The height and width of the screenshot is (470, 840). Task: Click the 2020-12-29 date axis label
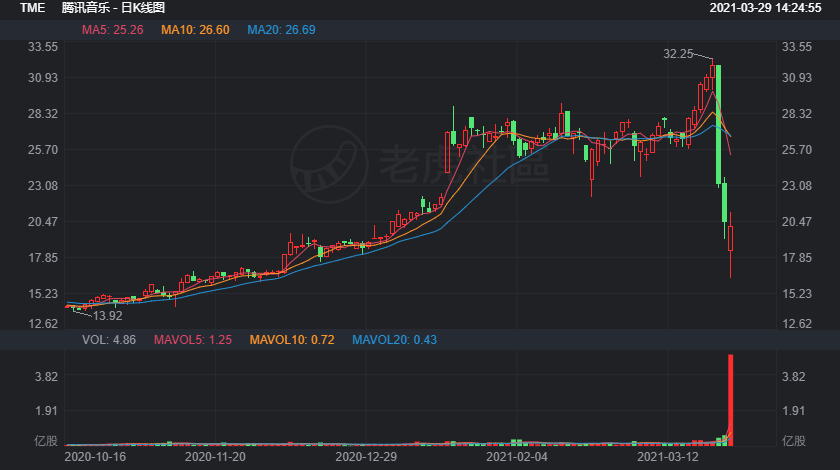pyautogui.click(x=366, y=457)
